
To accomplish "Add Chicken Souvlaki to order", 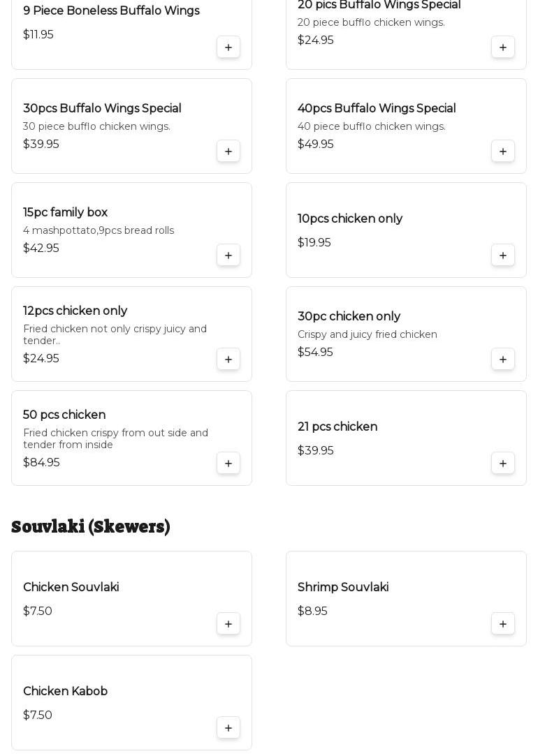I will (228, 624).
